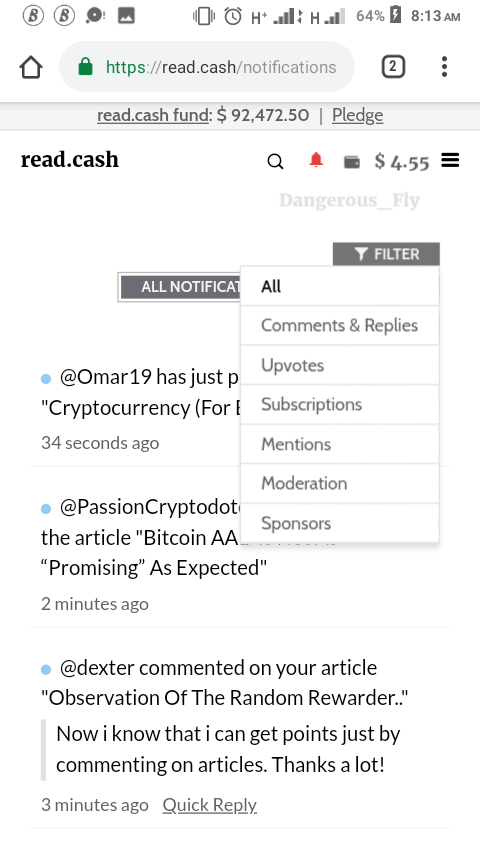
Task: Click Quick Reply under dexter's comment
Action: pos(209,804)
